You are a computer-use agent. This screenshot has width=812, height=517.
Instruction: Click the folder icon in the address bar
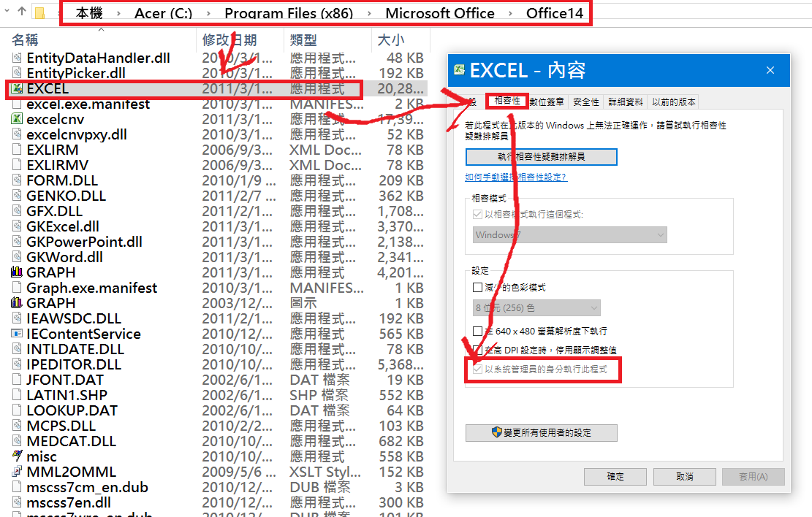point(40,12)
